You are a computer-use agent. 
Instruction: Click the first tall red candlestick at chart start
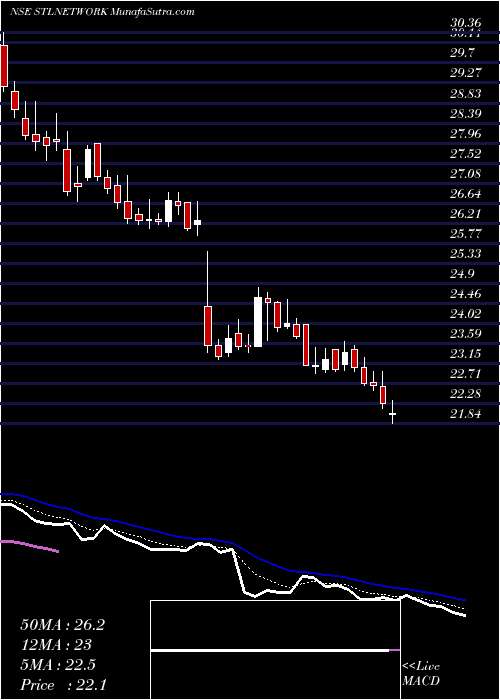coord(4,65)
